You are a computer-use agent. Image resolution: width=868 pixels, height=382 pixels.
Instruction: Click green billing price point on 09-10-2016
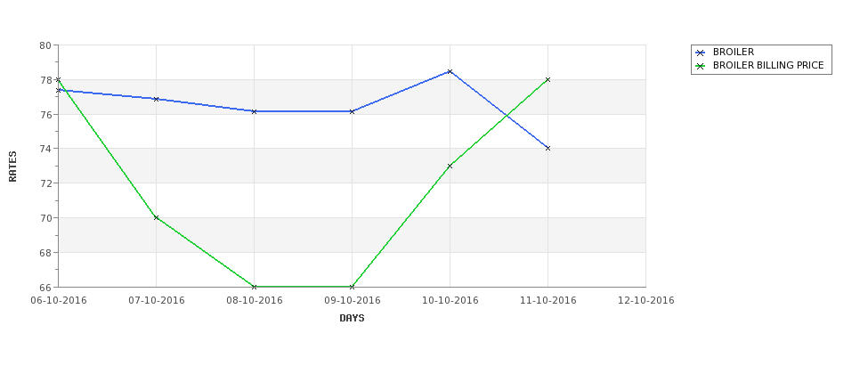pyautogui.click(x=352, y=287)
